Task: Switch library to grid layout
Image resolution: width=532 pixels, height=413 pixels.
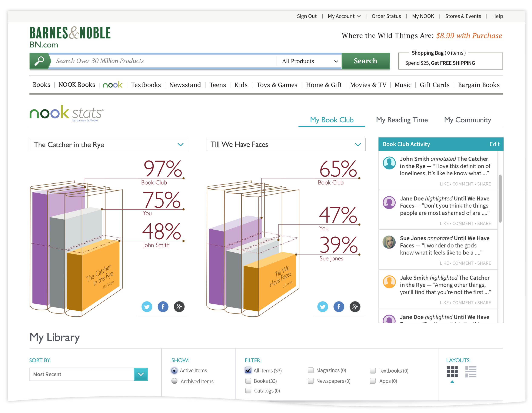Action: pyautogui.click(x=452, y=372)
